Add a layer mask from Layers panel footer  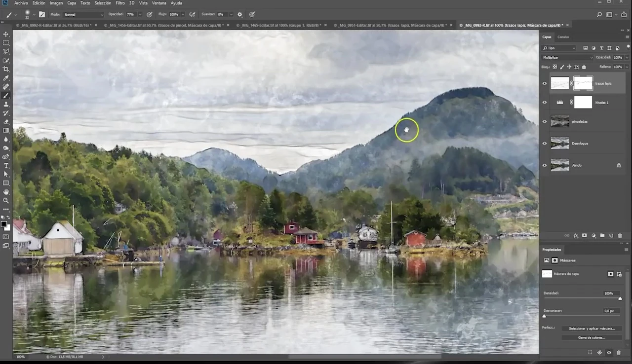(585, 236)
